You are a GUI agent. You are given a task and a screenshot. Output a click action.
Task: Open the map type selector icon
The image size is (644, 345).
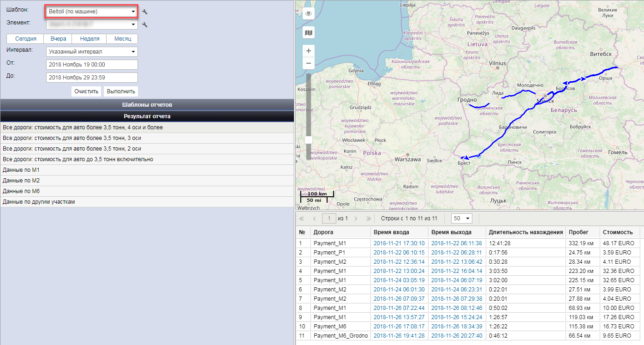309,33
